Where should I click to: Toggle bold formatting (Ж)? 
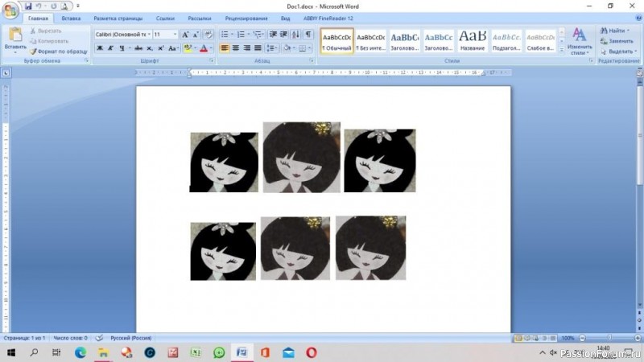coord(100,48)
